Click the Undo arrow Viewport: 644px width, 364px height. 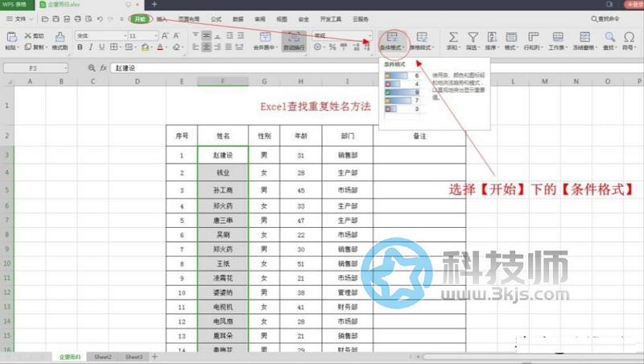tap(100, 19)
